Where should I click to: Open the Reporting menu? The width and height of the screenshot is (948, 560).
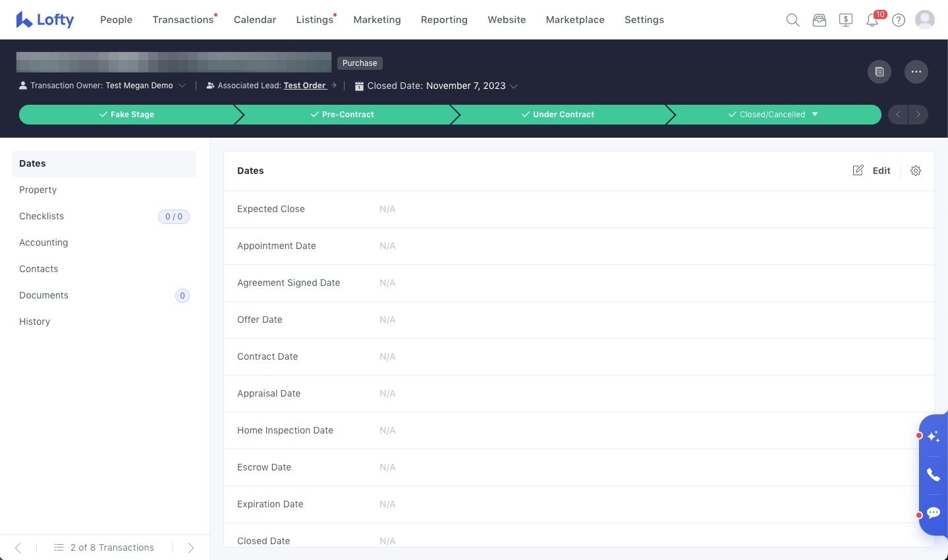[x=444, y=20]
